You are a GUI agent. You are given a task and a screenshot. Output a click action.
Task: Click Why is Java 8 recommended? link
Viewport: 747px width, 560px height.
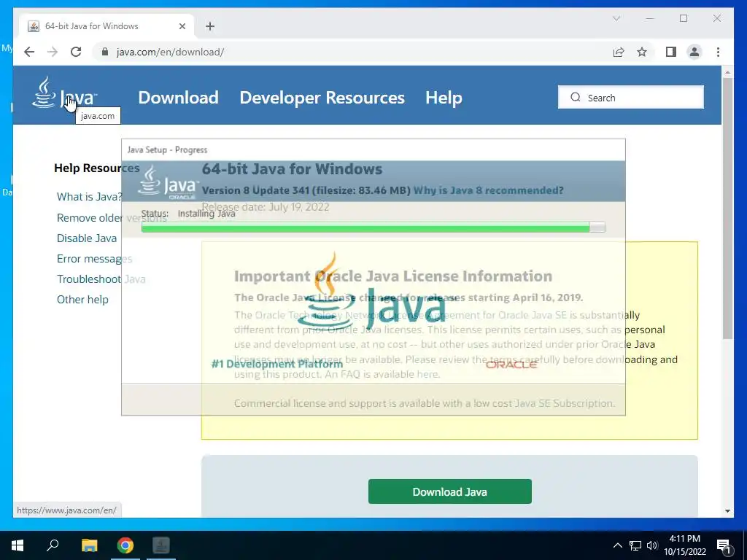tap(488, 190)
